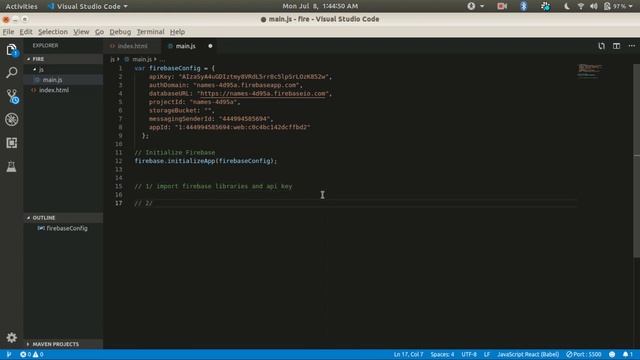Open the Go menu
This screenshot has height=360, width=640.
point(99,32)
